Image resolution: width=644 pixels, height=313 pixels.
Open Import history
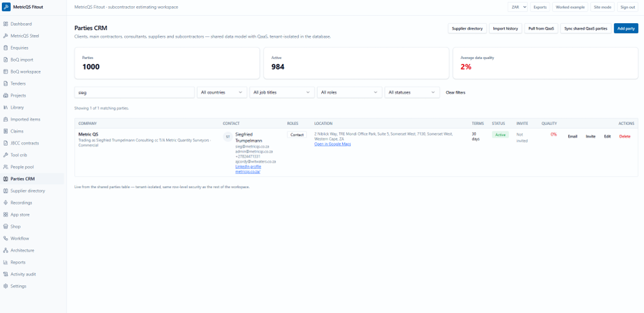505,28
